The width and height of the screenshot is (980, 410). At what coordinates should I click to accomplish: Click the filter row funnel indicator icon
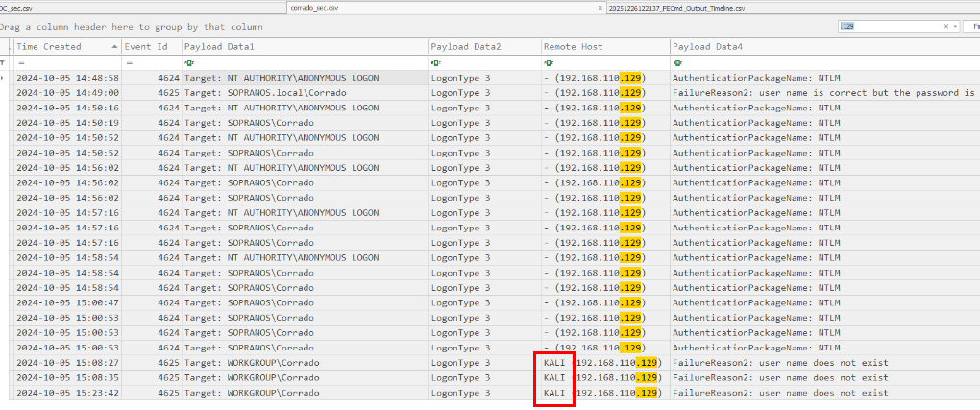5,62
